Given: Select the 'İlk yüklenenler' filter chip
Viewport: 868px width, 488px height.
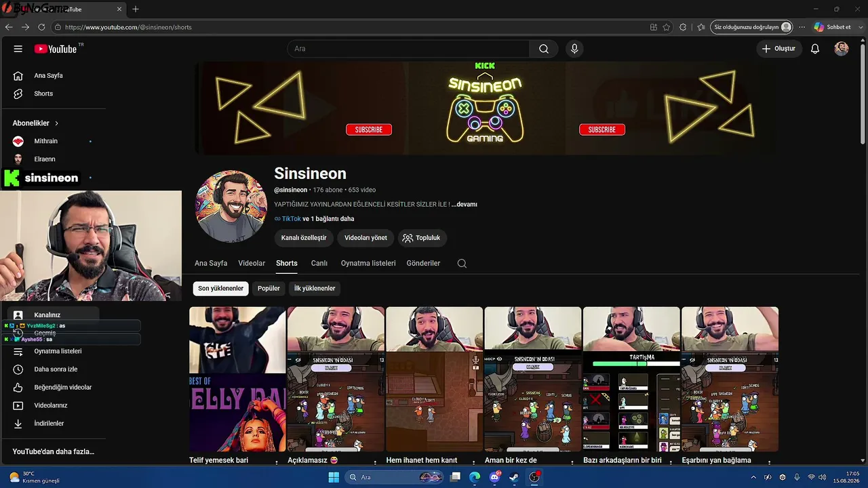Looking at the screenshot, I should point(315,289).
